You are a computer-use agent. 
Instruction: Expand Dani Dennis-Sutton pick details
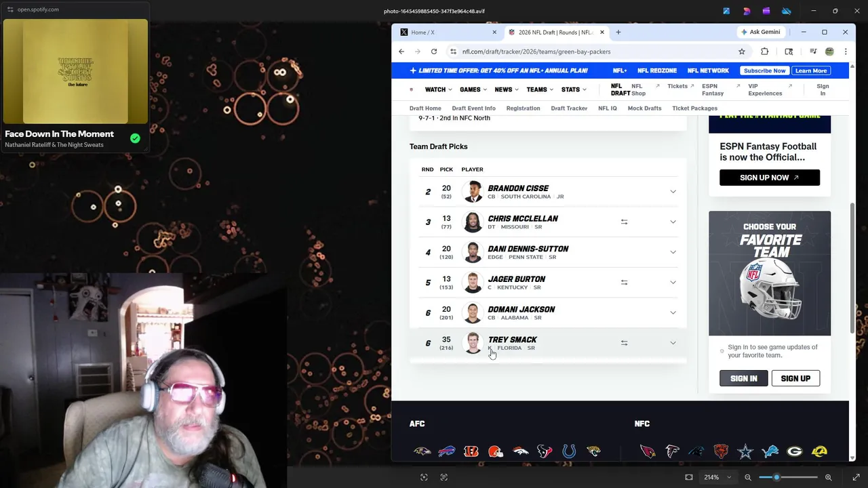tap(673, 252)
